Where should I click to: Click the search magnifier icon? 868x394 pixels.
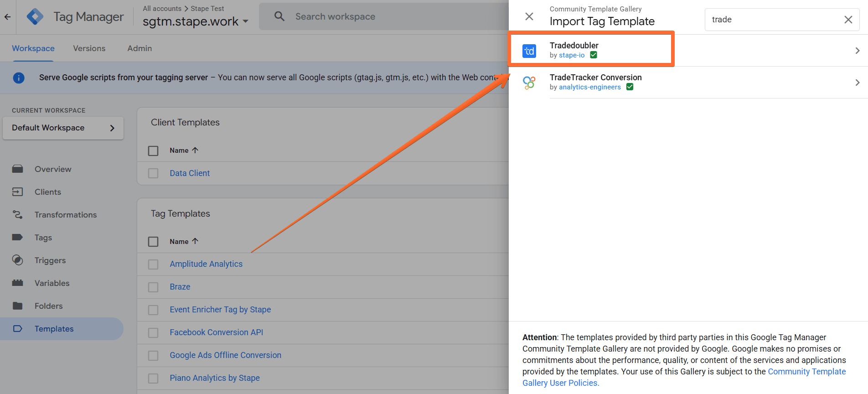pyautogui.click(x=279, y=17)
